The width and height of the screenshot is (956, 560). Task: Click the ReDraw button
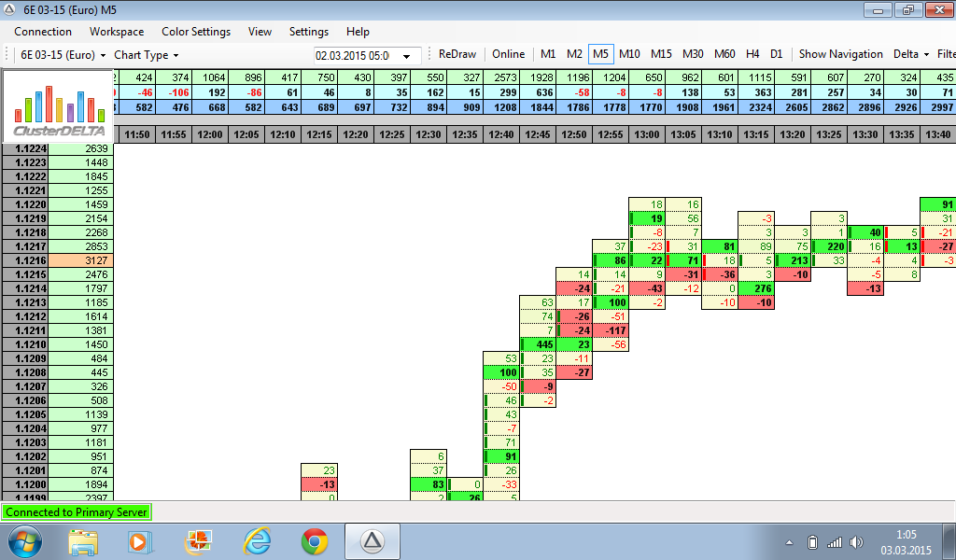coord(457,54)
